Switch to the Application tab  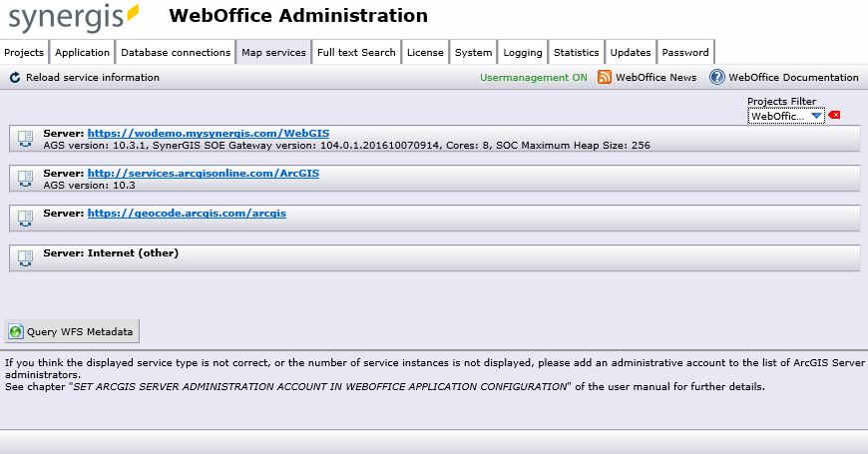(82, 52)
